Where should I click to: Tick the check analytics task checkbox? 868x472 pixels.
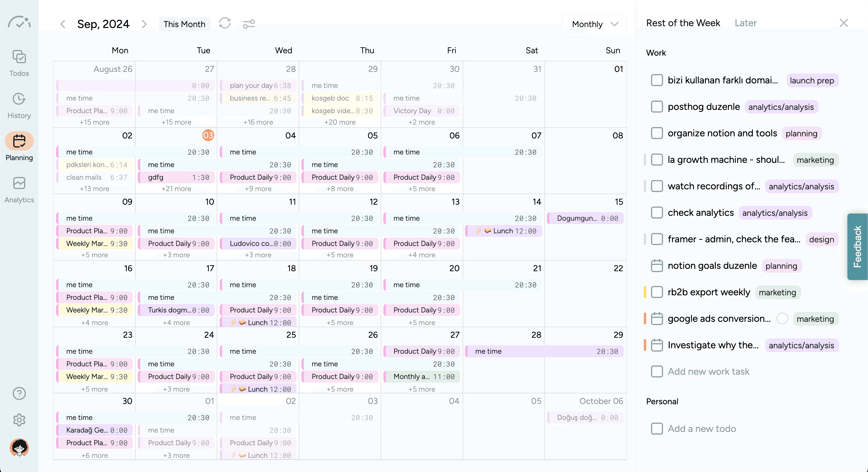pos(657,213)
